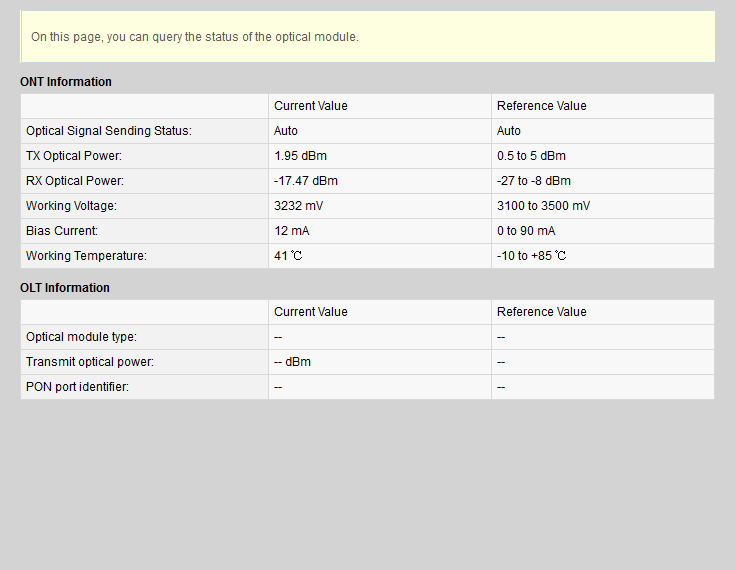Click the ONT table Reference Value header
The image size is (735, 570).
tap(541, 106)
